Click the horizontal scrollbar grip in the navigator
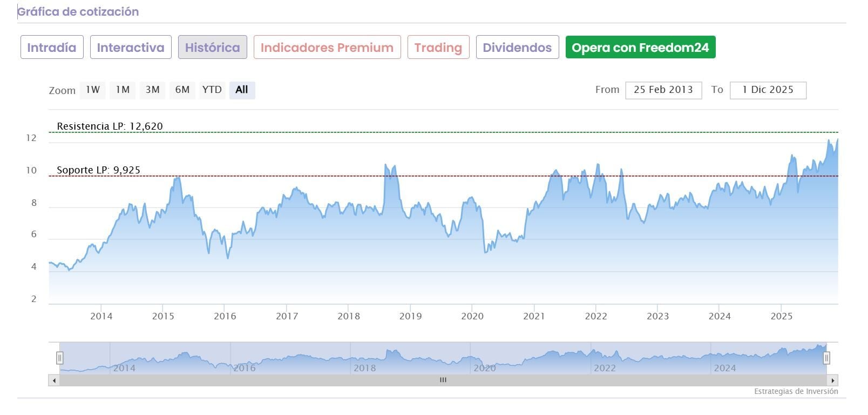Screen dimensions: 868x415 tap(443, 380)
